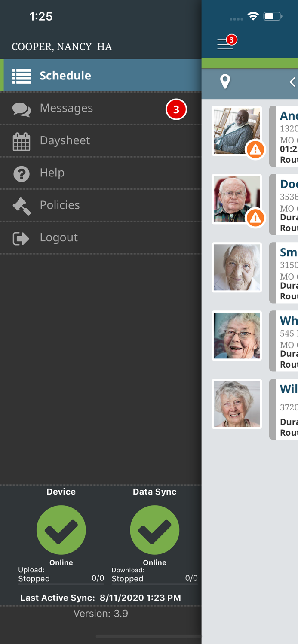
Task: Tap the orange warning badge on first photo
Action: coord(255,149)
